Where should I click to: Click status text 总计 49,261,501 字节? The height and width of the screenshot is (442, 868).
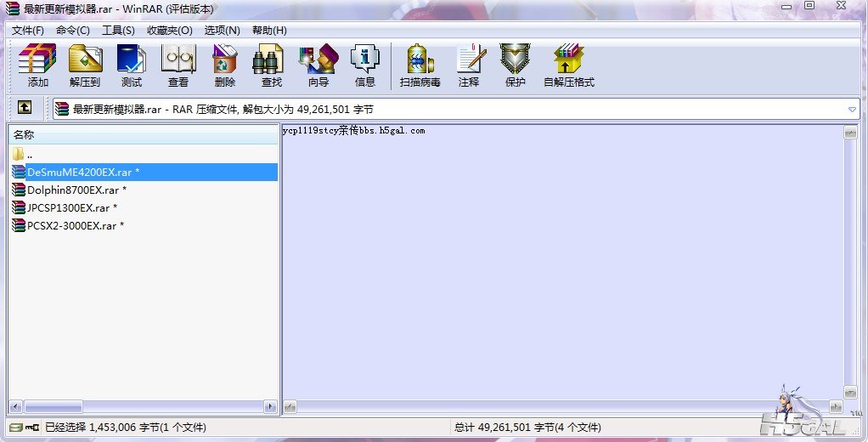(527, 427)
